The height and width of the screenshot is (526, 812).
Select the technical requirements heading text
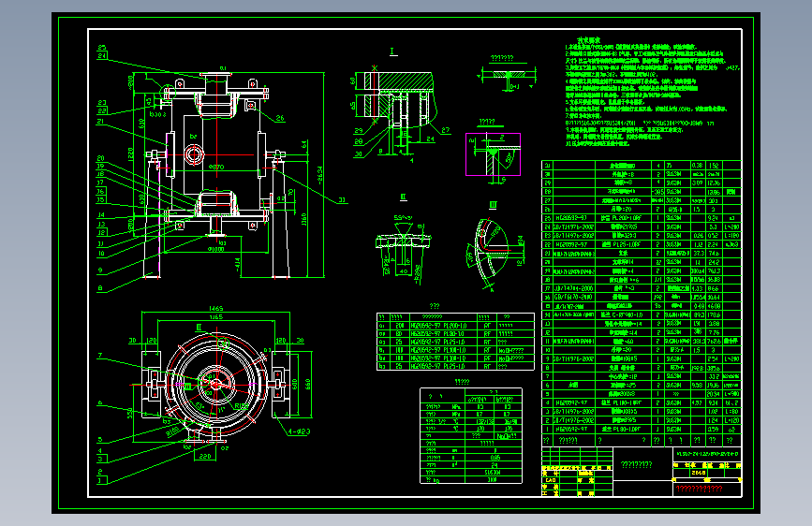pos(589,40)
